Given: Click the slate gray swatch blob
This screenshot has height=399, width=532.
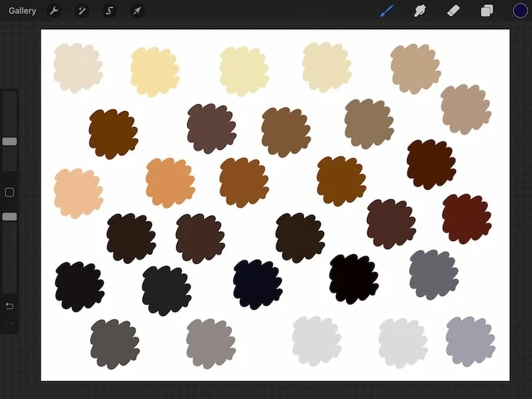Looking at the screenshot, I should coord(434,275).
